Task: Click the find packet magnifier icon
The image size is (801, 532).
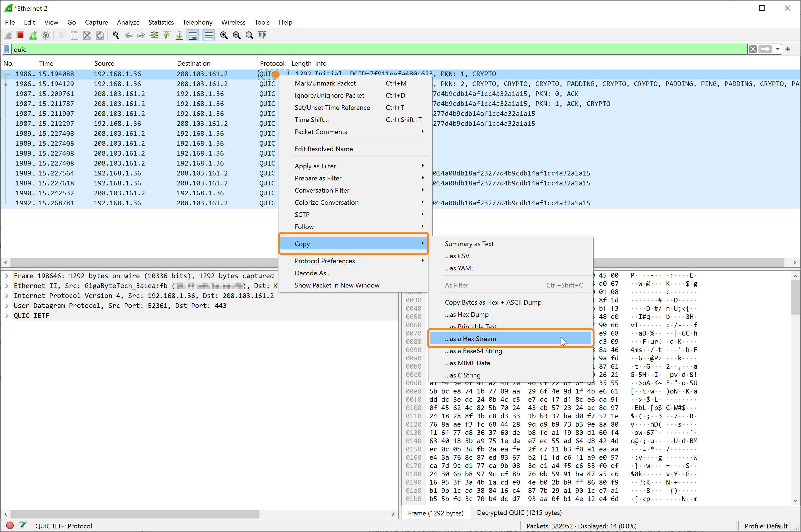Action: pos(116,35)
